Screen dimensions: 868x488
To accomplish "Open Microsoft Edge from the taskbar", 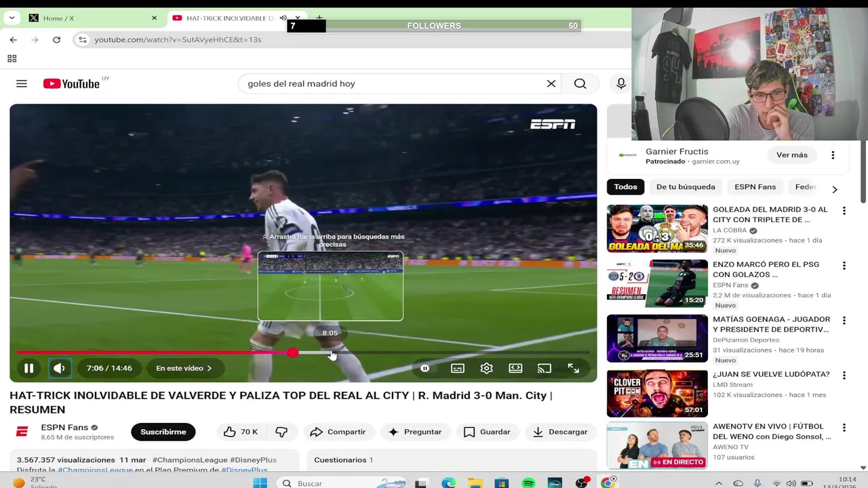I will (449, 483).
